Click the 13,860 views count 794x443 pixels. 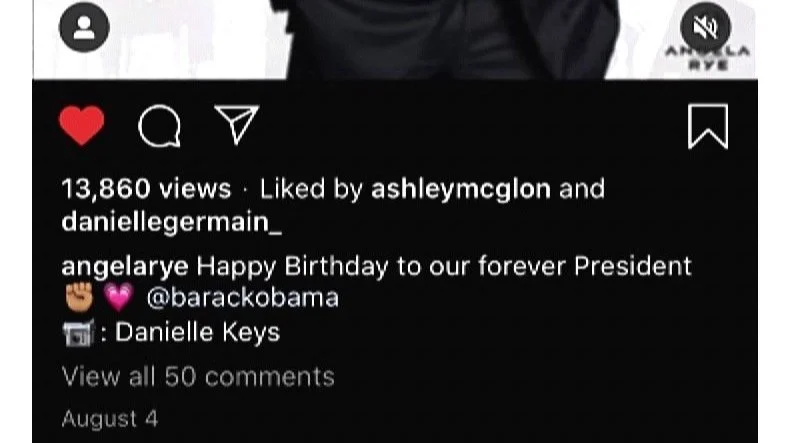(146, 189)
